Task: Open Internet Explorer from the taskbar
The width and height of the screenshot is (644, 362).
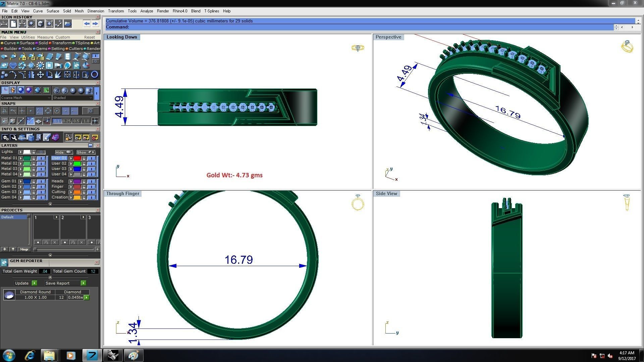Action: [30, 355]
